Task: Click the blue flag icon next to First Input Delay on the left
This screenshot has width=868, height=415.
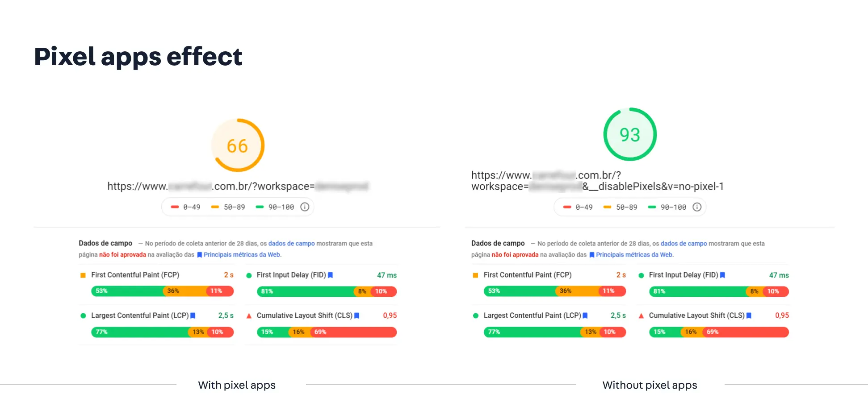Action: click(330, 275)
